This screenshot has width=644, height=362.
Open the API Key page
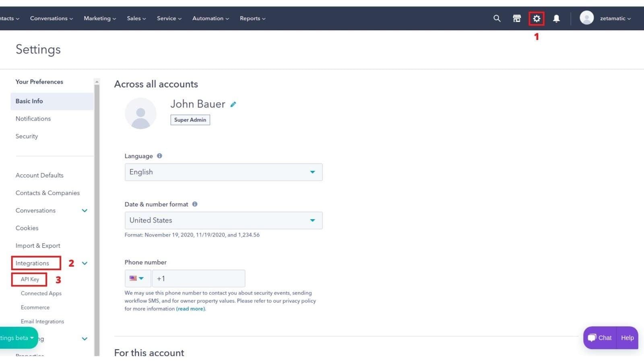pos(30,280)
